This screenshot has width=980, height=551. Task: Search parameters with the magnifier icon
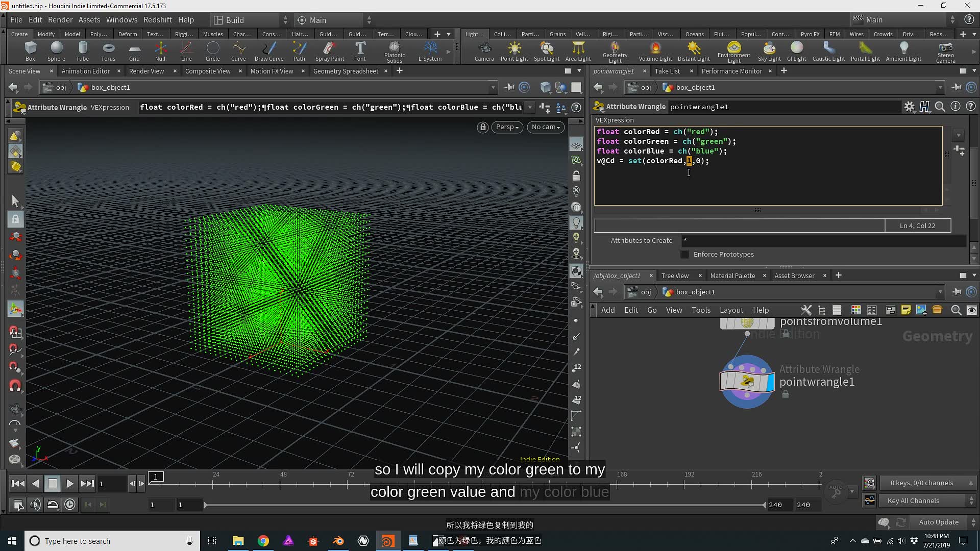point(940,107)
